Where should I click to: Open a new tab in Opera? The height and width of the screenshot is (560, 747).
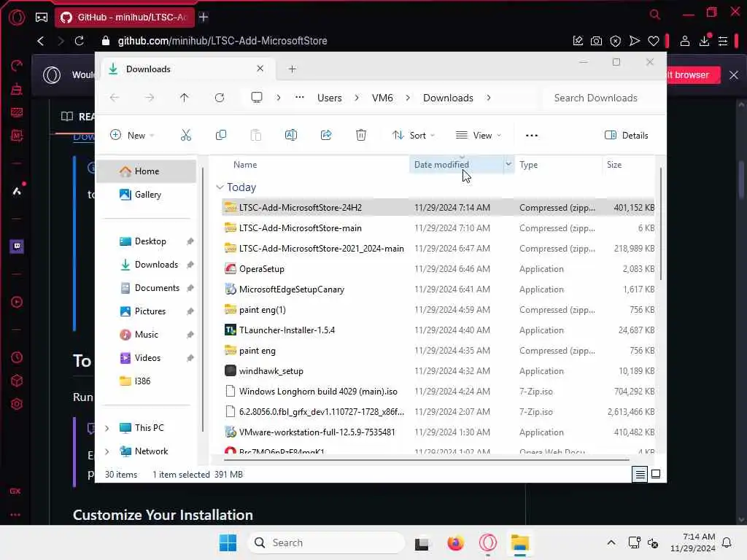(x=204, y=17)
